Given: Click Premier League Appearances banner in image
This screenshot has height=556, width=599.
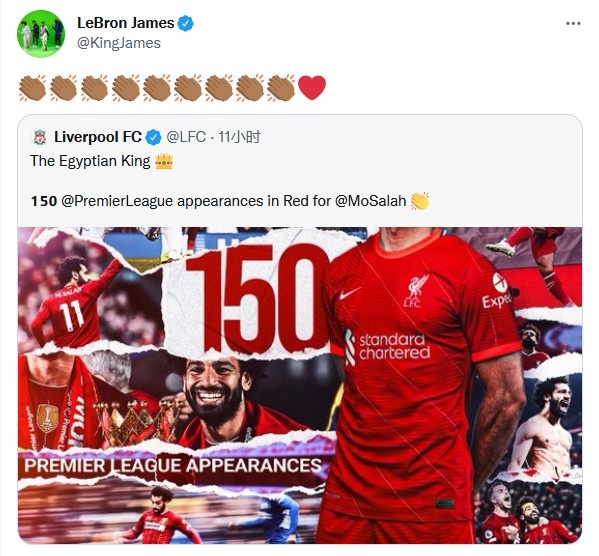Looking at the screenshot, I should [173, 465].
